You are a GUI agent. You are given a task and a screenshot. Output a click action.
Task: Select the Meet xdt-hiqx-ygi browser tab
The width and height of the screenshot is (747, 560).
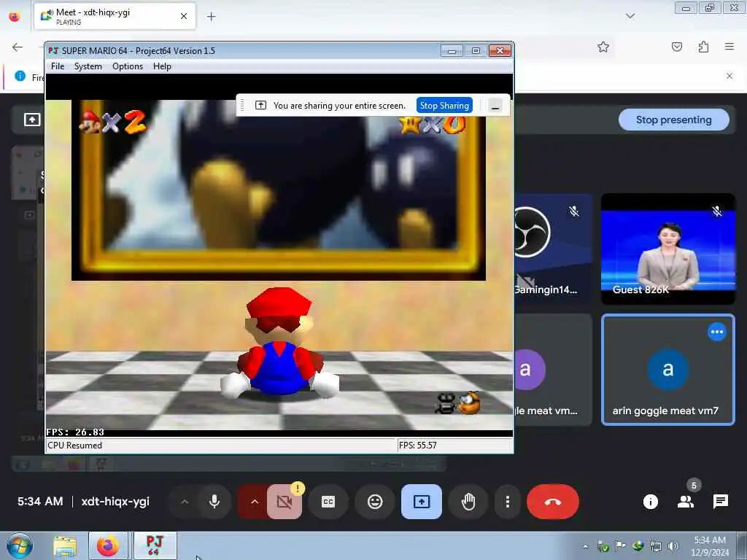pyautogui.click(x=115, y=16)
